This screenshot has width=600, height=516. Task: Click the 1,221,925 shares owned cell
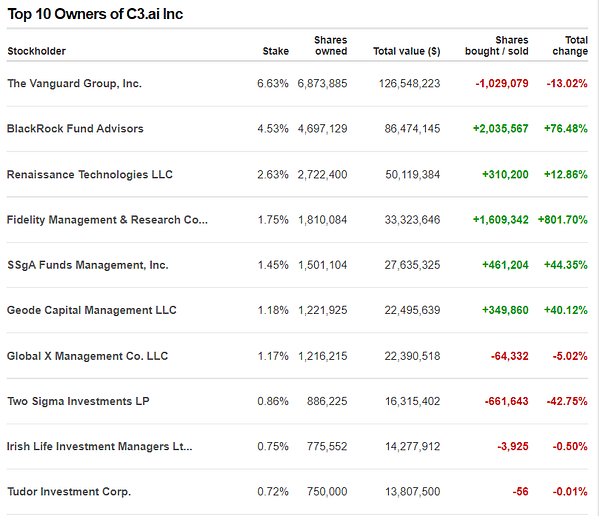pos(323,310)
